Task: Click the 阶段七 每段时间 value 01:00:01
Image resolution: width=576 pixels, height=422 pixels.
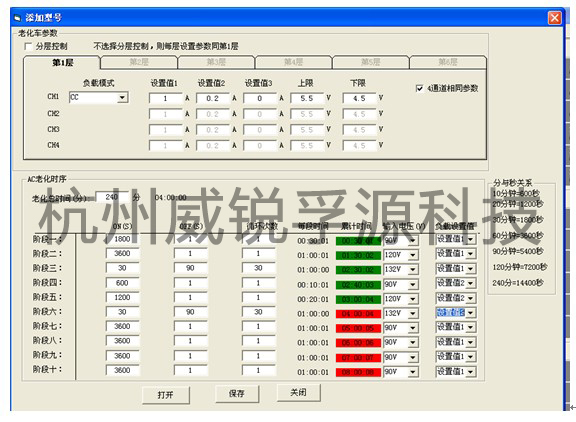Action: point(313,328)
